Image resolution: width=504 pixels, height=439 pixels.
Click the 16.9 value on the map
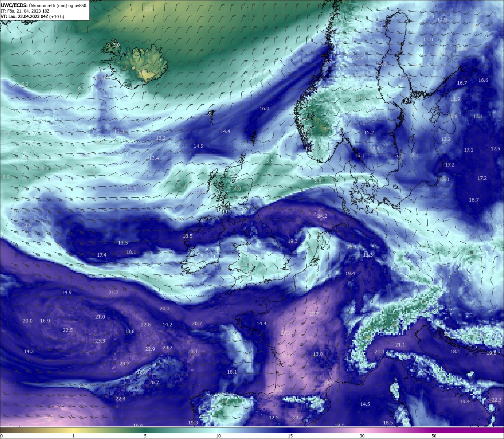coord(45,321)
